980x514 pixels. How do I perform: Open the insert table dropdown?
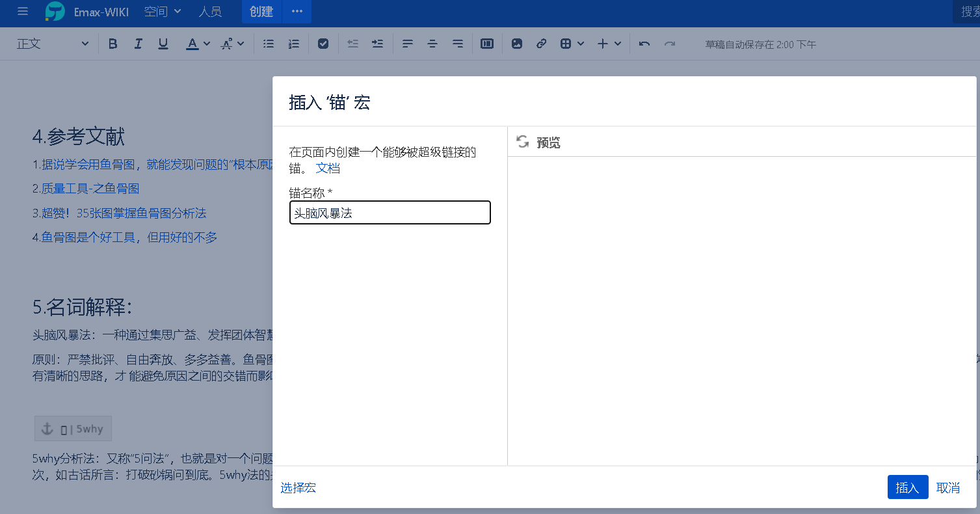(572, 44)
